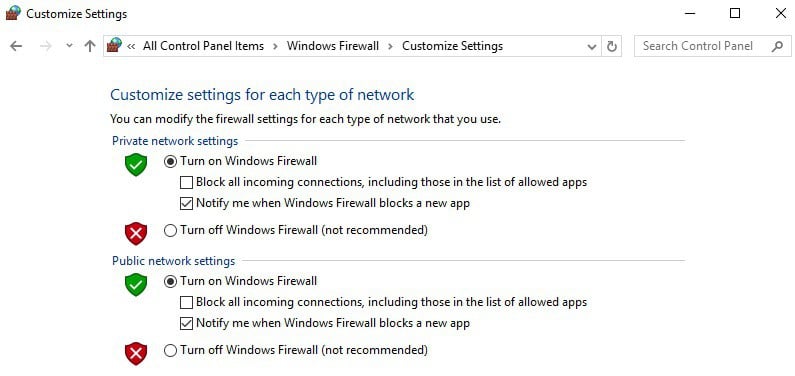Uncheck Notify me checkbox under Public network settings
This screenshot has height=376, width=795.
click(x=187, y=323)
